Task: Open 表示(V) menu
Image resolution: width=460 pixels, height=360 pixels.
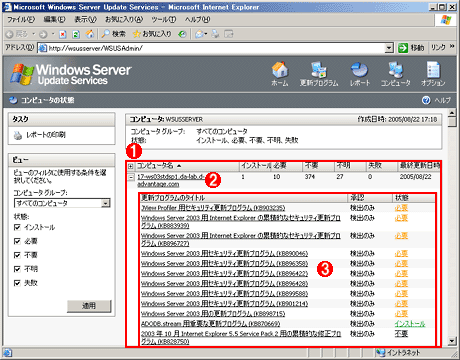Action: 85,20
